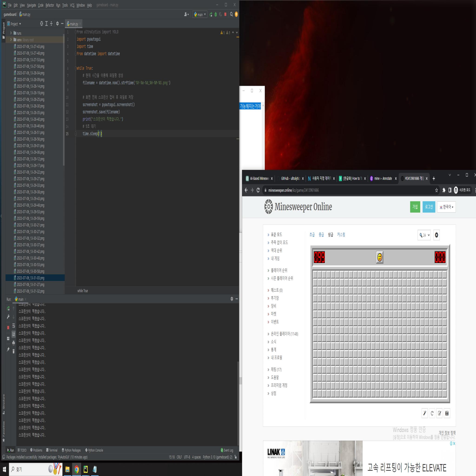This screenshot has height=476, width=476.
Task: Pin the Run tab
Action: [x=8, y=349]
